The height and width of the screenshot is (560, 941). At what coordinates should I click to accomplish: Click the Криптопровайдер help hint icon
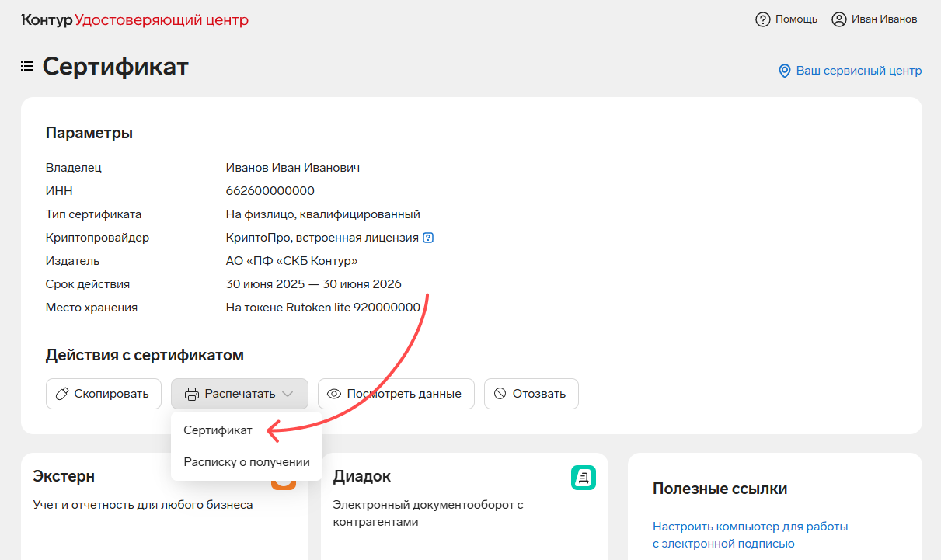click(428, 238)
